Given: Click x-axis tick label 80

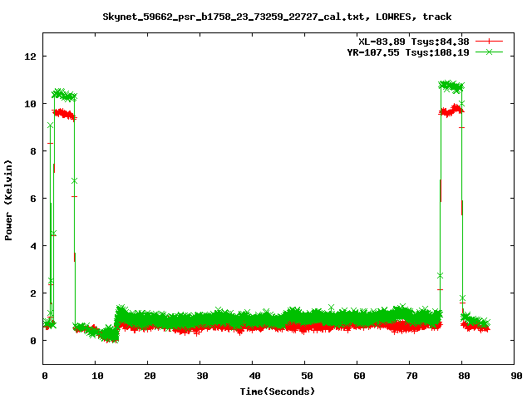Looking at the screenshot, I should [464, 376].
